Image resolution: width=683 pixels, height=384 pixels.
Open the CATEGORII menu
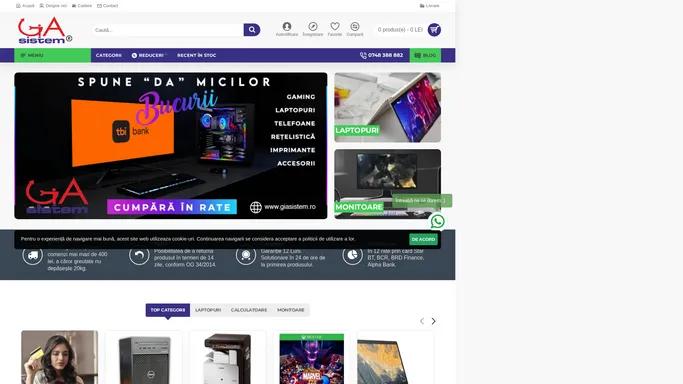[109, 55]
